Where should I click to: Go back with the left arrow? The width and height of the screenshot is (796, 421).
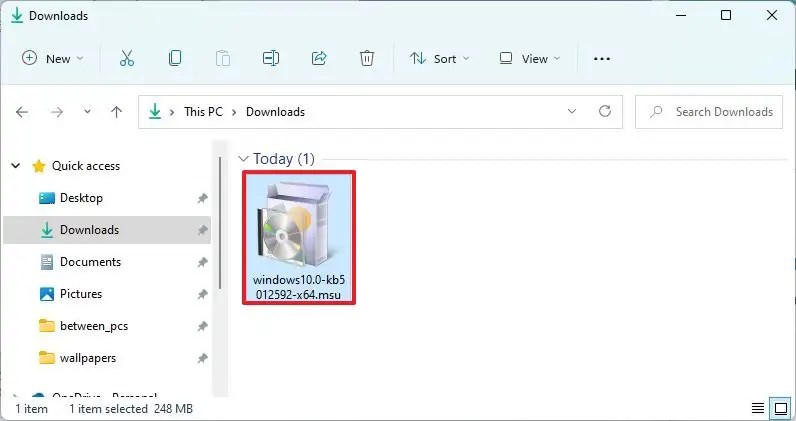(x=22, y=112)
